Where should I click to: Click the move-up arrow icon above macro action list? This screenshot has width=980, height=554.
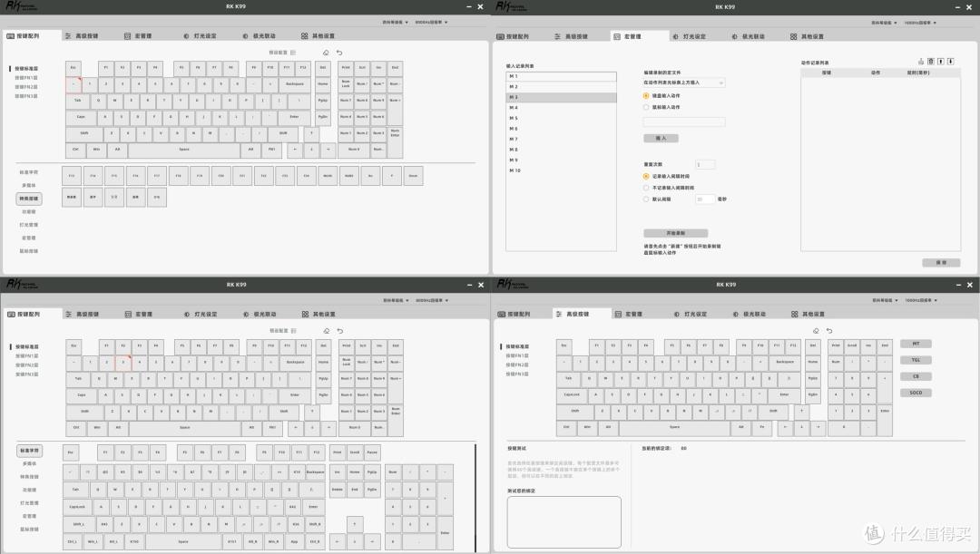pos(941,62)
